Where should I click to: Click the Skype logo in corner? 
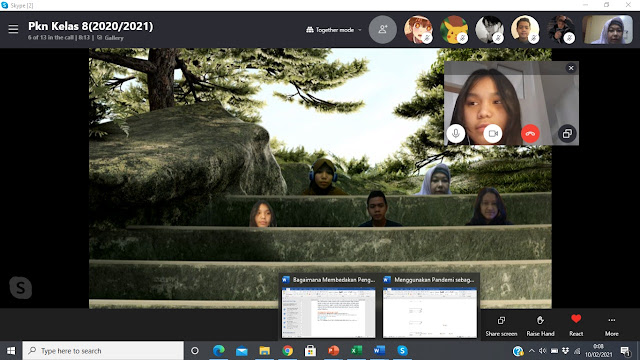tap(20, 287)
